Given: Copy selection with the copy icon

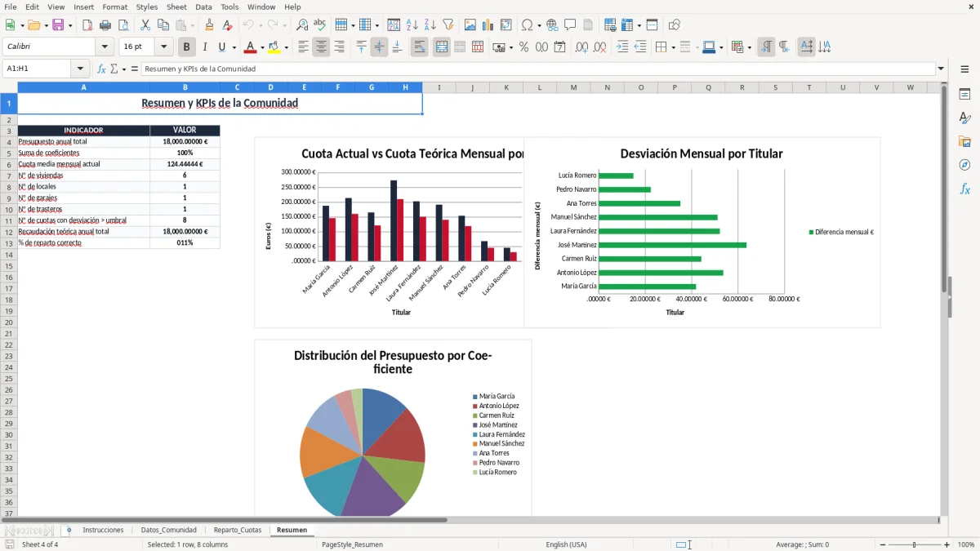Looking at the screenshot, I should (163, 25).
